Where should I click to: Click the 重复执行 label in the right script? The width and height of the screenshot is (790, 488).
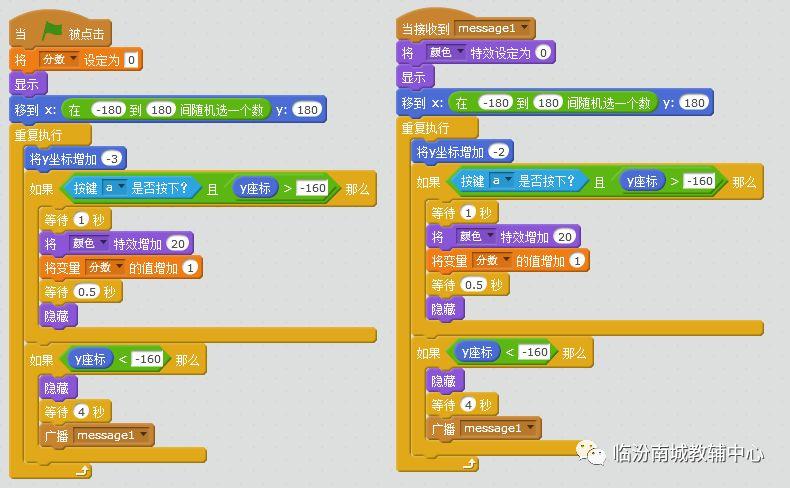click(425, 128)
